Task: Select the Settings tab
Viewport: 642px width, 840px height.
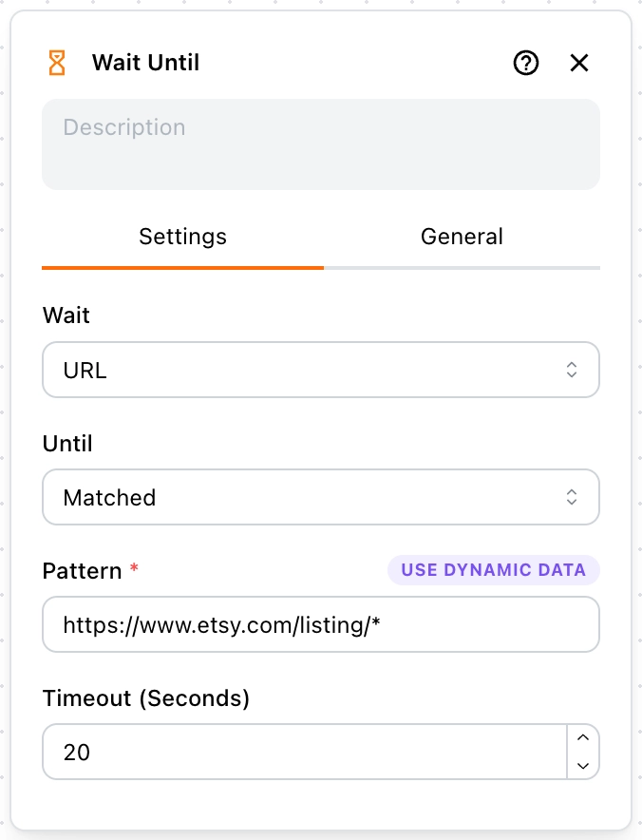Action: [x=182, y=237]
